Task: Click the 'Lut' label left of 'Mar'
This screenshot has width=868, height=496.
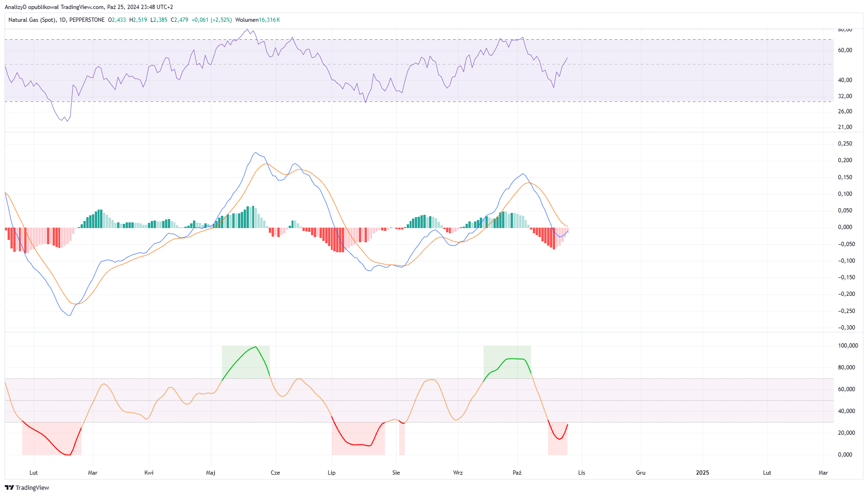Action: coord(34,473)
